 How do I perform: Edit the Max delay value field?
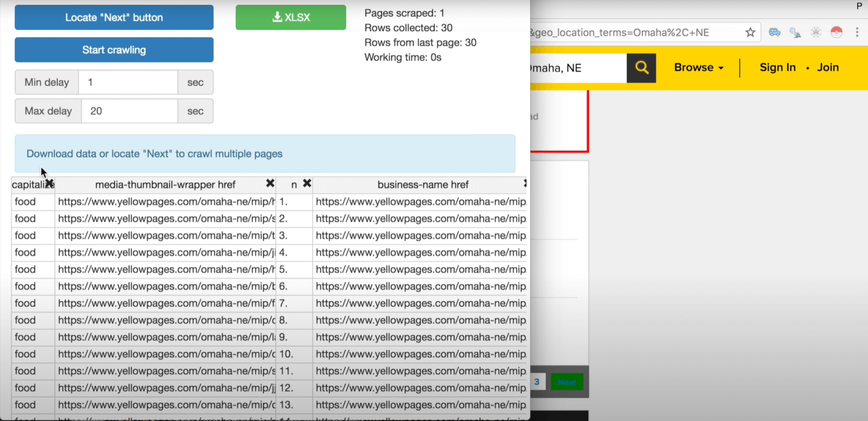[129, 111]
